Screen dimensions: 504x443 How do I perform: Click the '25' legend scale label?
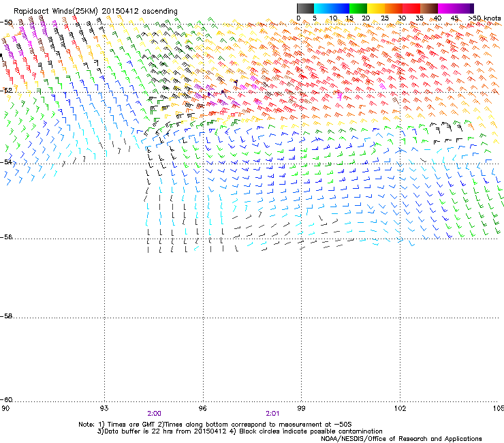point(385,18)
